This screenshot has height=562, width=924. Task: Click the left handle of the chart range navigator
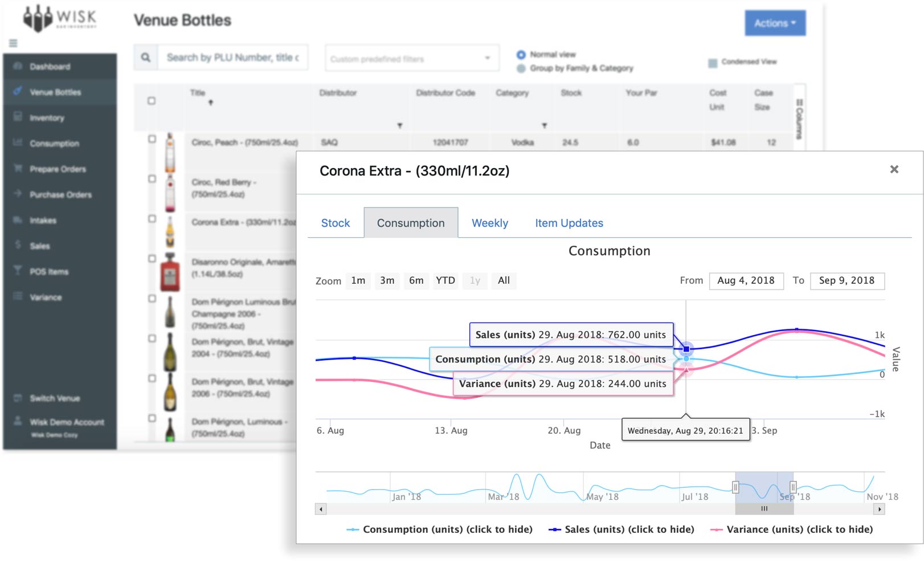point(735,487)
